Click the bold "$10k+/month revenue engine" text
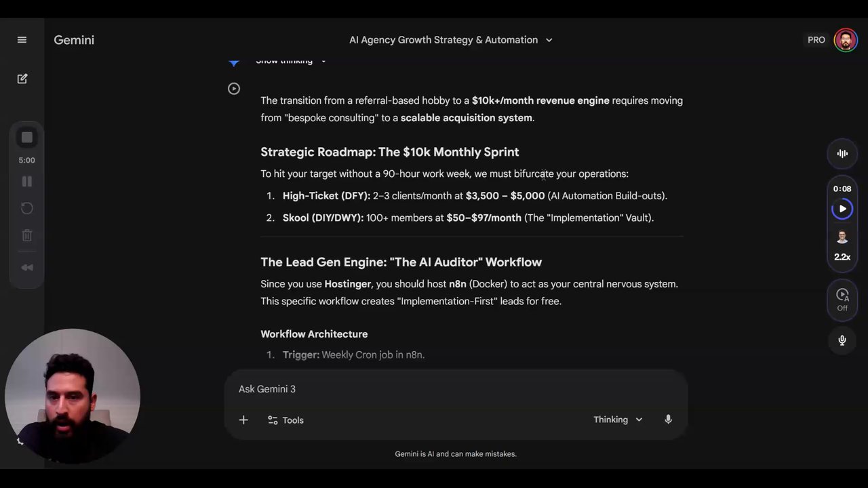 (540, 100)
